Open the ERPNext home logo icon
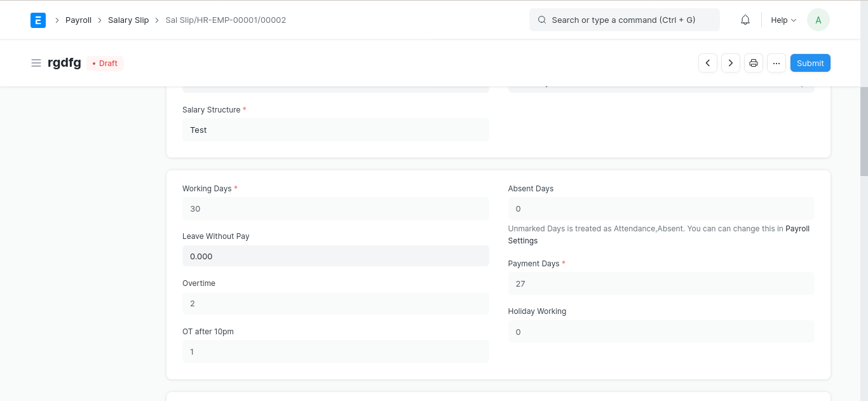This screenshot has width=868, height=401. pos(38,20)
